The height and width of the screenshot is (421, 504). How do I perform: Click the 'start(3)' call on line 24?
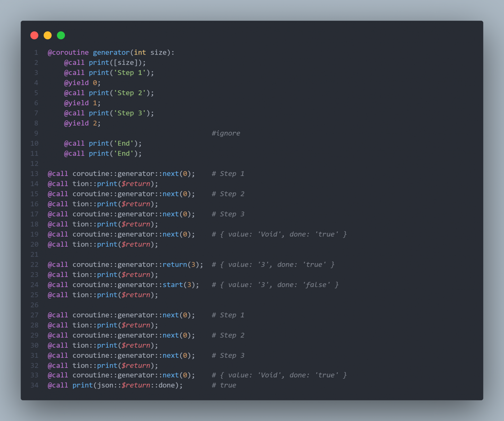pyautogui.click(x=179, y=284)
